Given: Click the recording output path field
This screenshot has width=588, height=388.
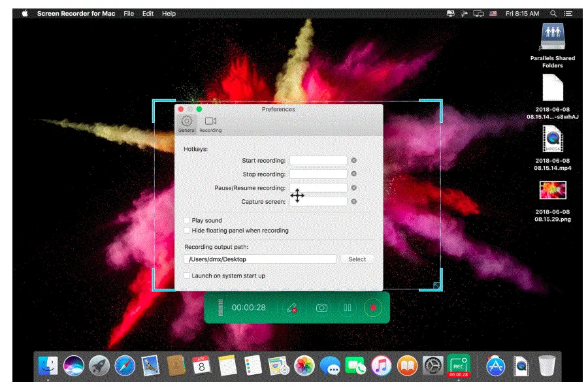Looking at the screenshot, I should point(260,259).
